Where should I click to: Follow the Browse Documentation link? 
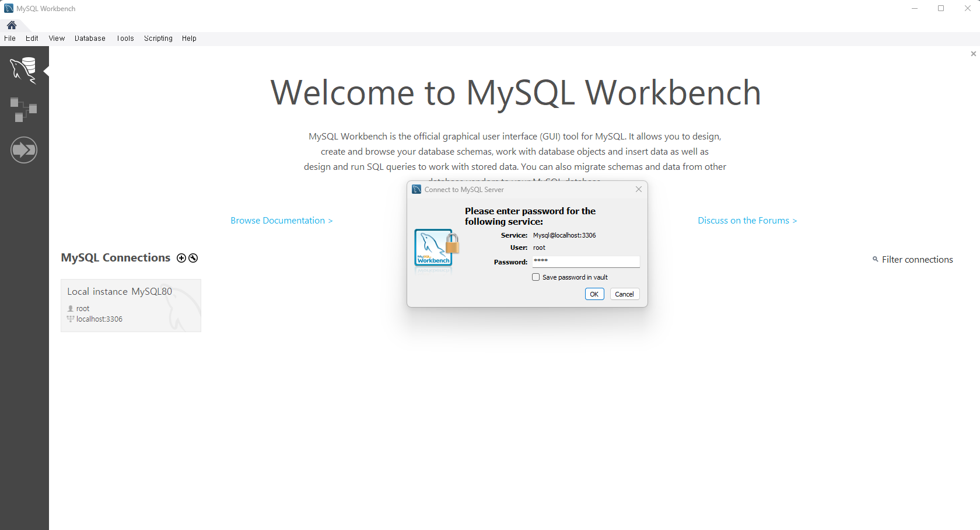[281, 221]
